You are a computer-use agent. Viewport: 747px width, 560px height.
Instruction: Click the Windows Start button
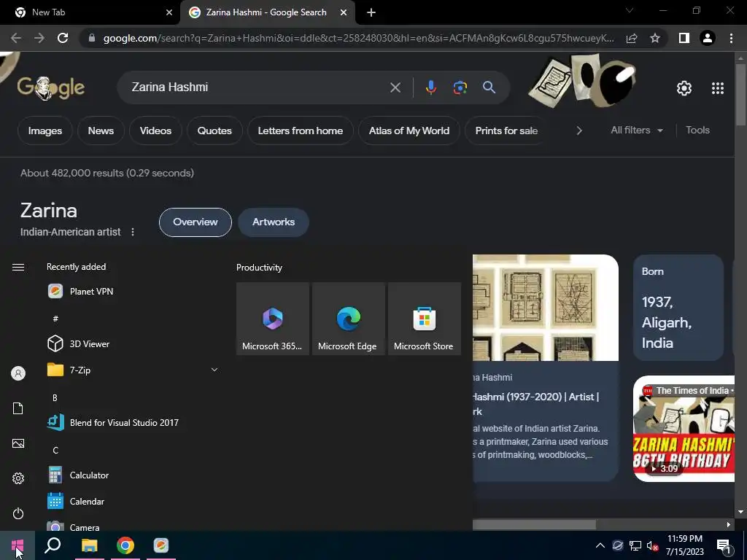pyautogui.click(x=18, y=545)
